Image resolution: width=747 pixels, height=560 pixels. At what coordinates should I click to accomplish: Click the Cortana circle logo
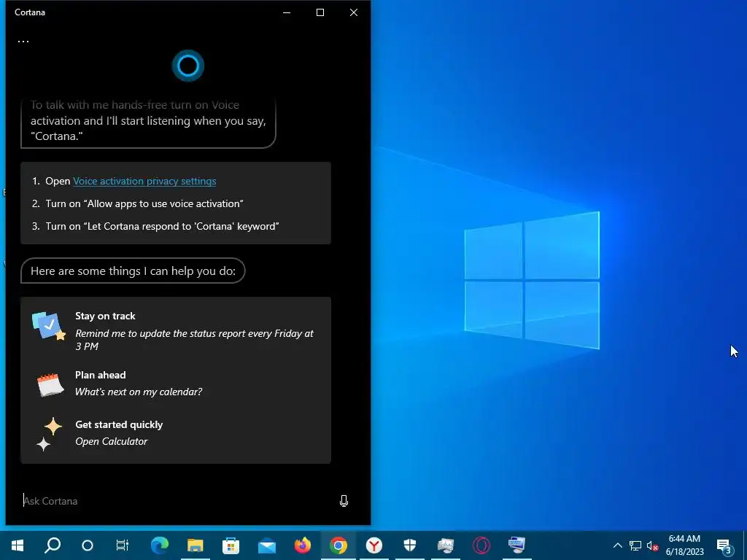point(188,66)
